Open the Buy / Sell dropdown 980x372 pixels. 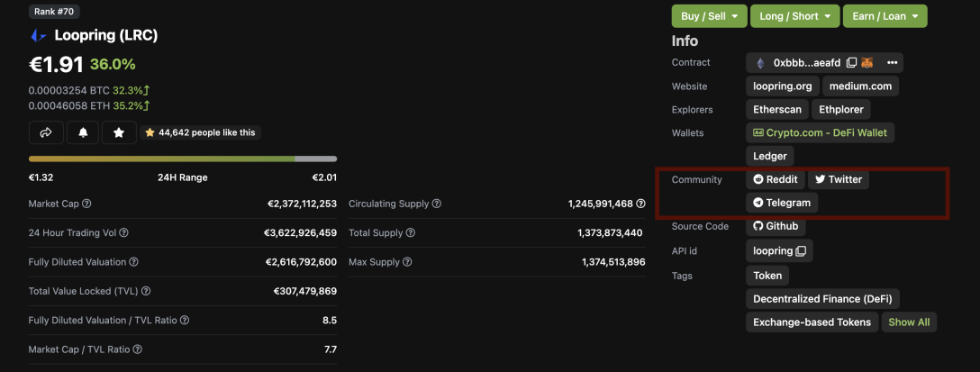pyautogui.click(x=710, y=16)
